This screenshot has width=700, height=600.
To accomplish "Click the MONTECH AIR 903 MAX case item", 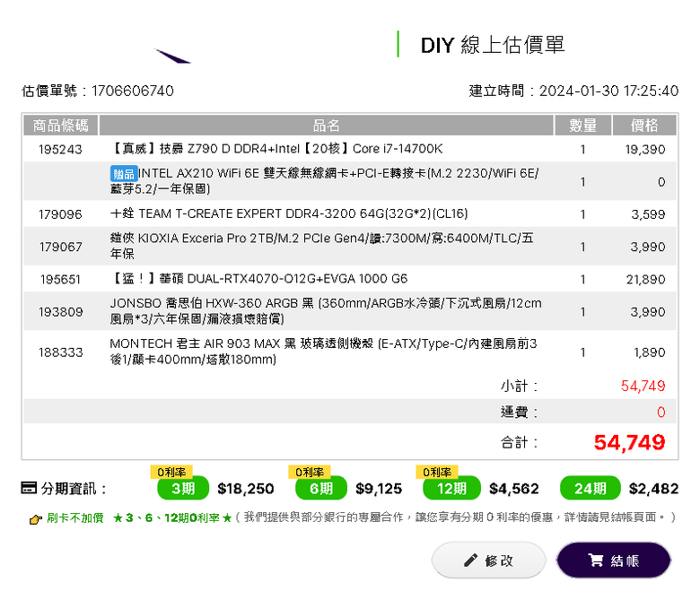I will click(x=324, y=352).
